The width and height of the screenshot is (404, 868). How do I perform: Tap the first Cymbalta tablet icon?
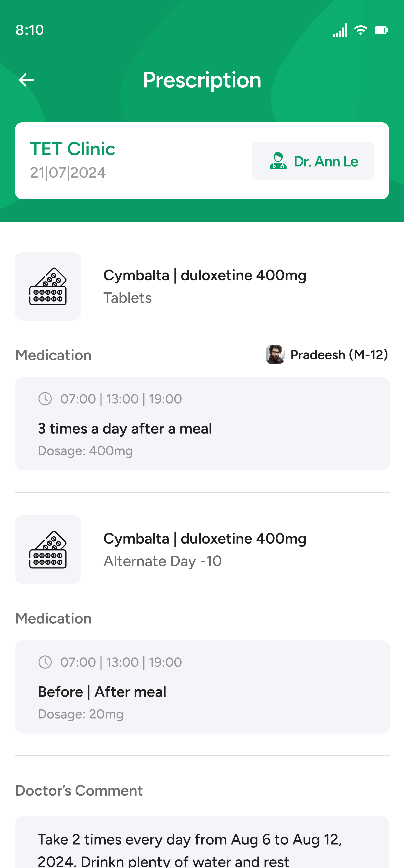[48, 286]
